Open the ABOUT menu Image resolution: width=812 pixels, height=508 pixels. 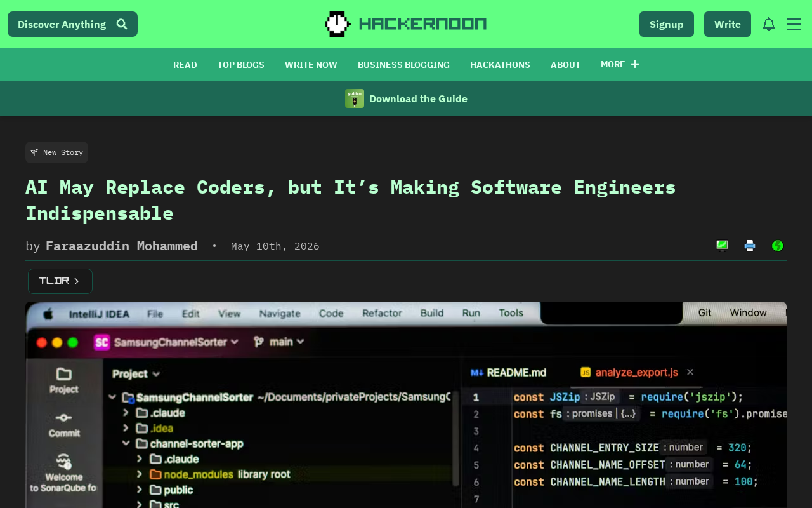coord(566,65)
